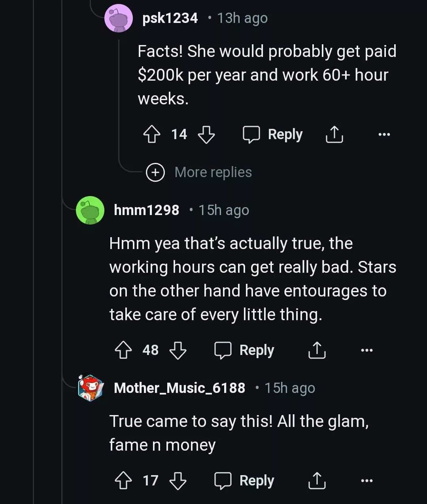
Task: Downvote hmm1298's comment
Action: tap(178, 350)
